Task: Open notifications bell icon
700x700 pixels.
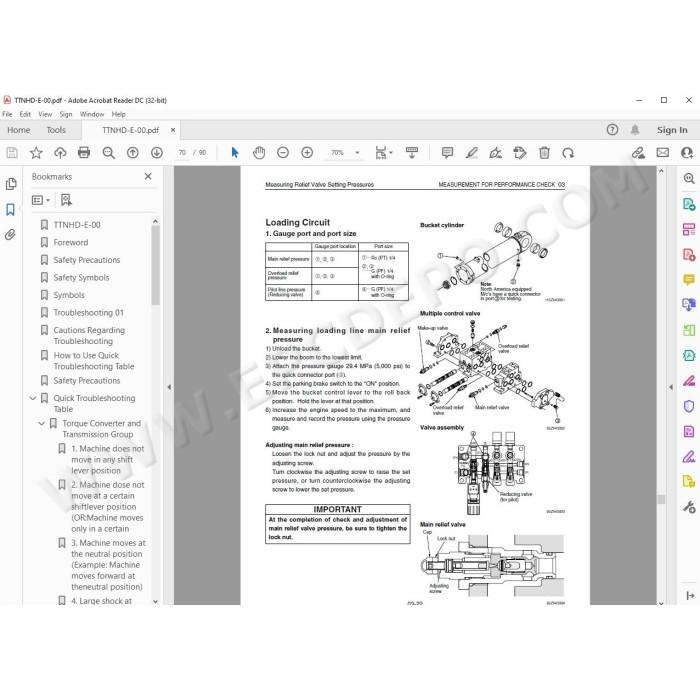Action: pyautogui.click(x=635, y=130)
